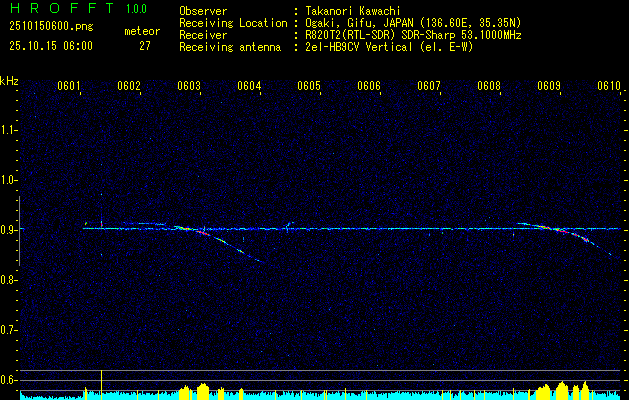Select the 0607 time tick label

(429, 87)
